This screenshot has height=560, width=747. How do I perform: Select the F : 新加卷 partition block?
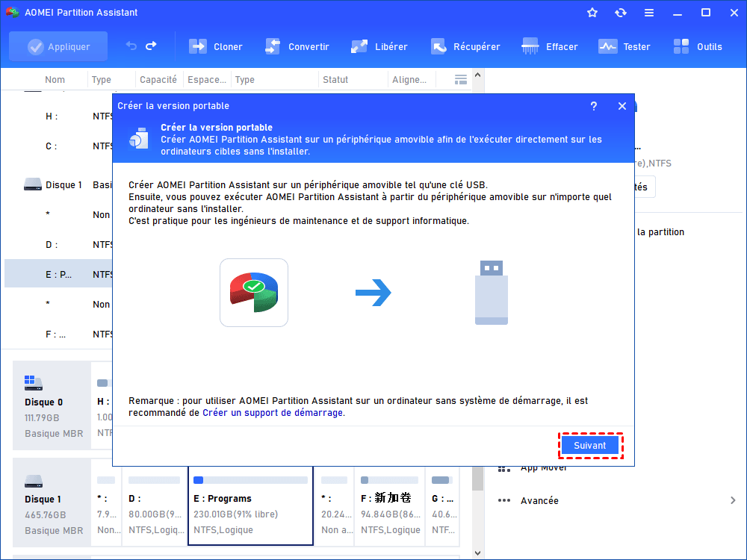(391, 505)
